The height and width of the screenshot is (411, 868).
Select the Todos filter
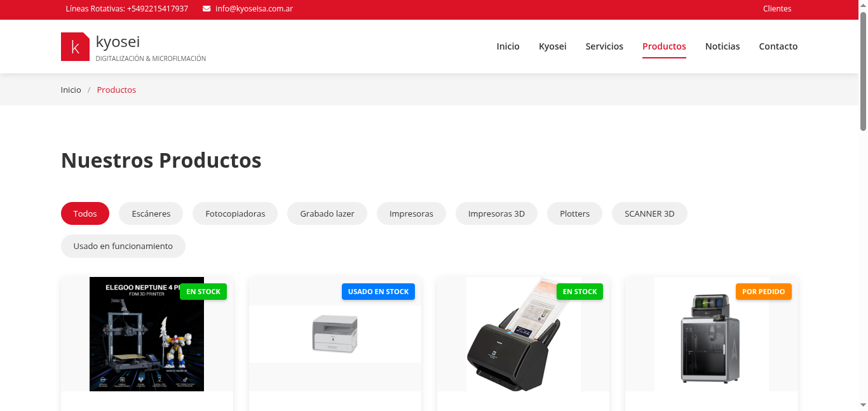click(x=85, y=213)
